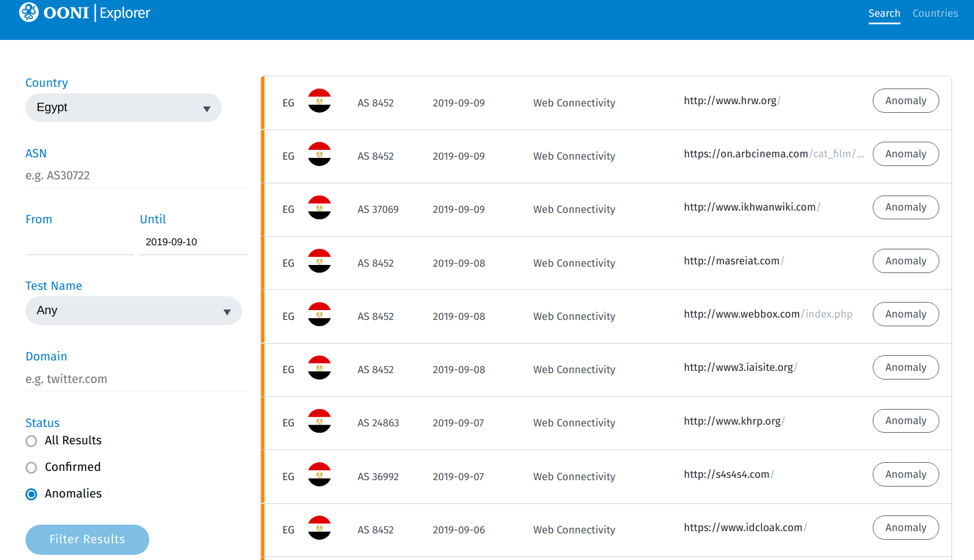
Task: Open the www.ikhwanwiki.com measurement link
Action: pos(749,207)
